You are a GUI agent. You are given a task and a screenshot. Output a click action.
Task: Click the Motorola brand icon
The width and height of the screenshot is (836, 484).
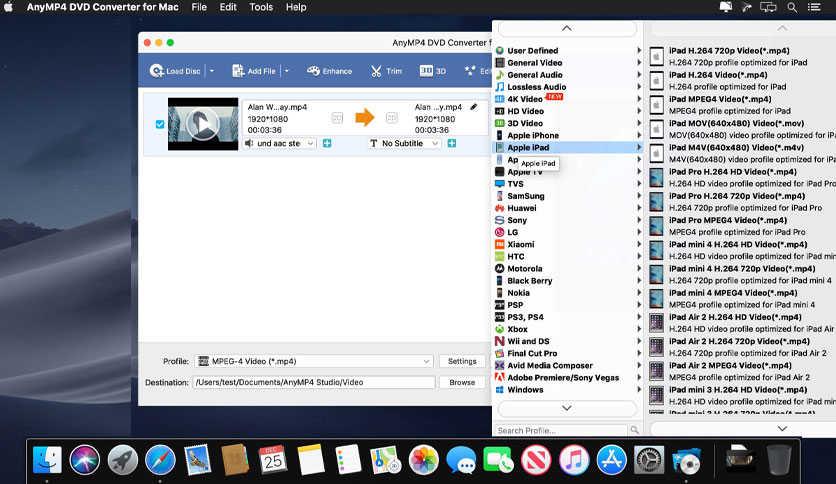click(500, 269)
